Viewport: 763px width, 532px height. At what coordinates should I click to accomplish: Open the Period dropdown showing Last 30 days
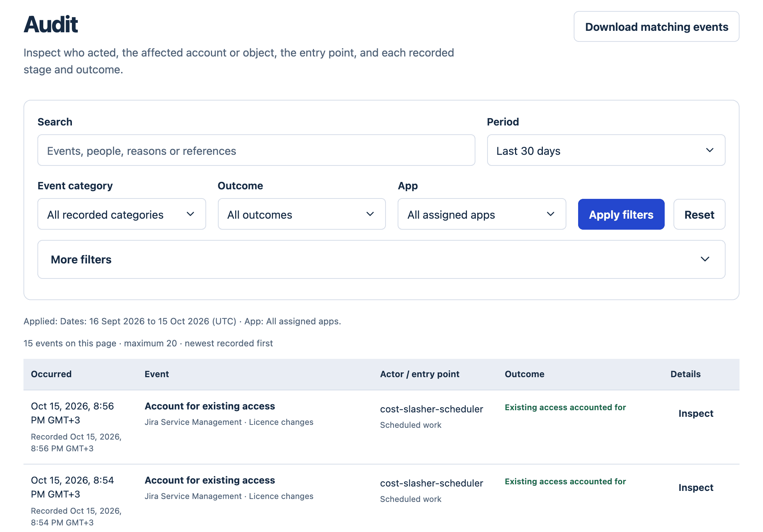tap(606, 150)
